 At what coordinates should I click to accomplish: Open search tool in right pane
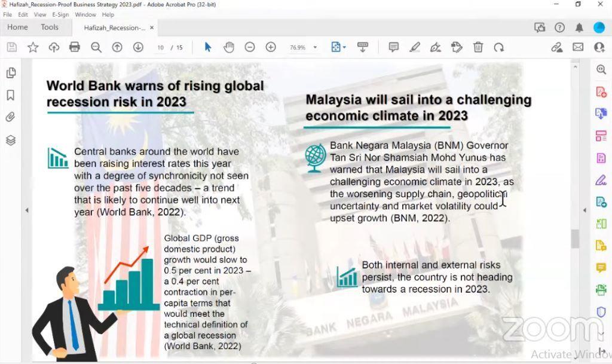click(601, 69)
